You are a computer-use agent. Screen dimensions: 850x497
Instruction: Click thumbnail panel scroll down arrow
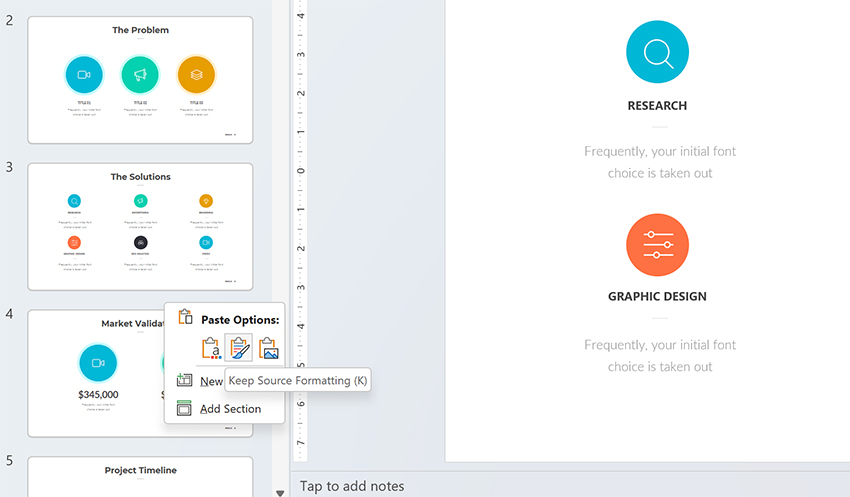(280, 493)
